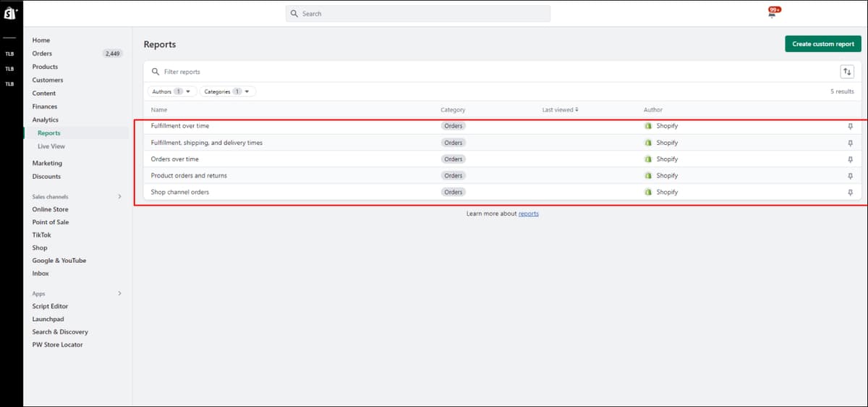Click the Category column header
Image resolution: width=868 pixels, height=407 pixels.
tap(453, 110)
